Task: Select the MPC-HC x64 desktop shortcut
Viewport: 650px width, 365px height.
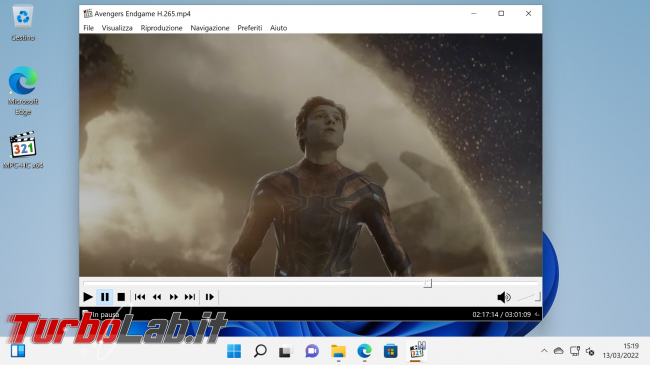Action: point(23,150)
